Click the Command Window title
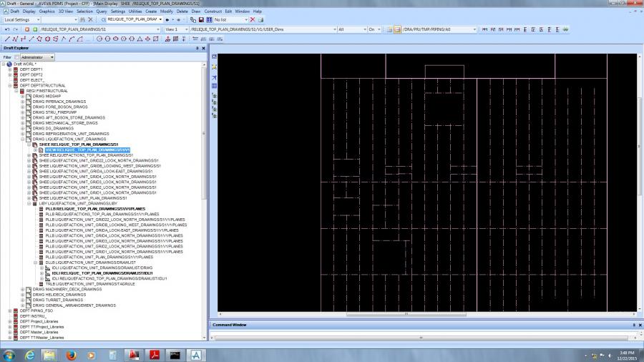Viewport: 644px width, 362px height. pos(229,325)
